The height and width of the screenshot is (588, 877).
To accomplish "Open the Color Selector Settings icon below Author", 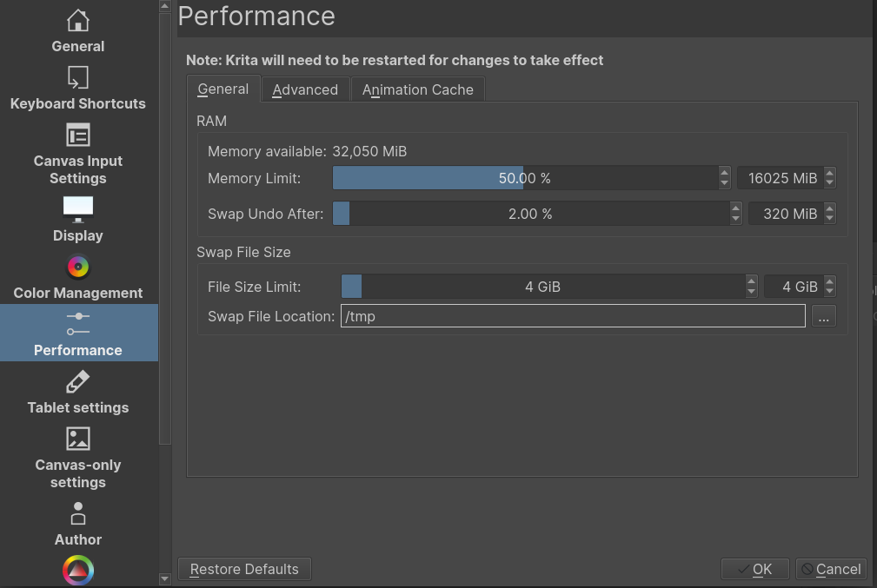I will coord(78,571).
